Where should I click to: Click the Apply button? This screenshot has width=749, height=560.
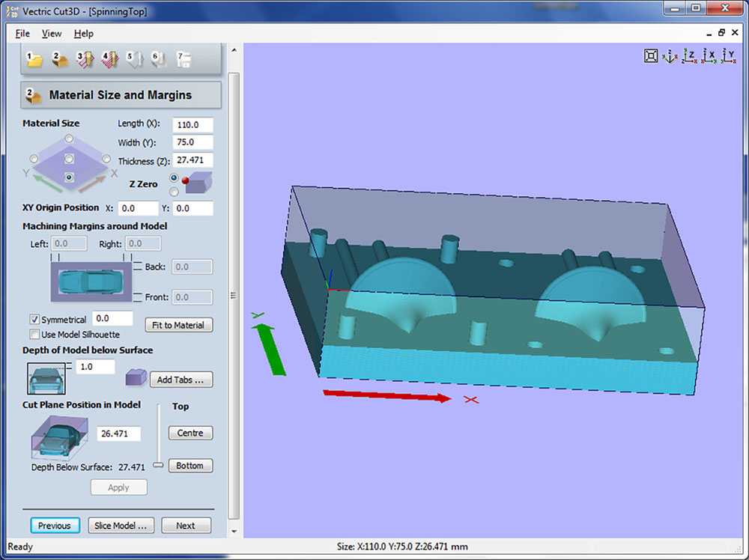118,487
